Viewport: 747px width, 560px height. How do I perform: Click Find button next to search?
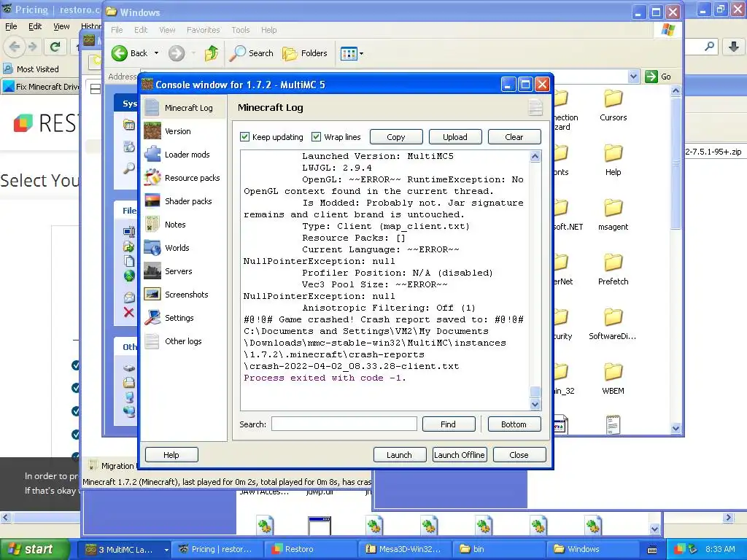[449, 424]
